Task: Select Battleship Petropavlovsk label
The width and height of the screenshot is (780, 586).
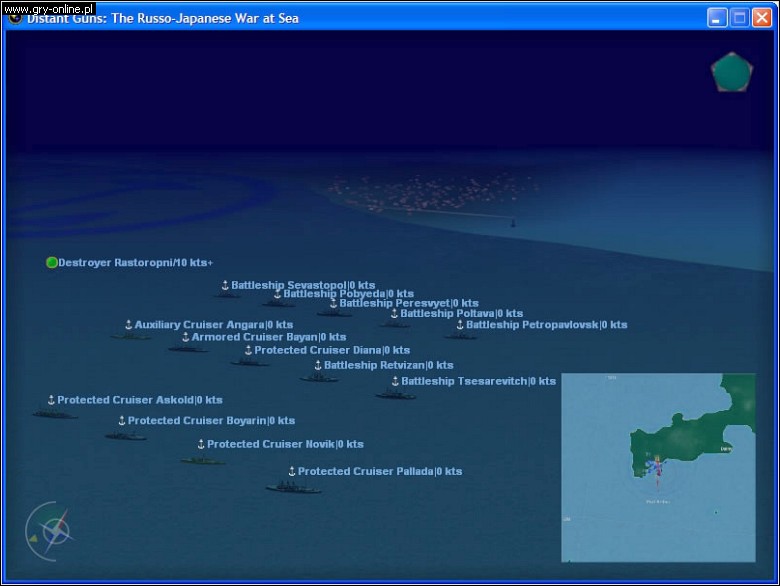Action: pos(547,325)
